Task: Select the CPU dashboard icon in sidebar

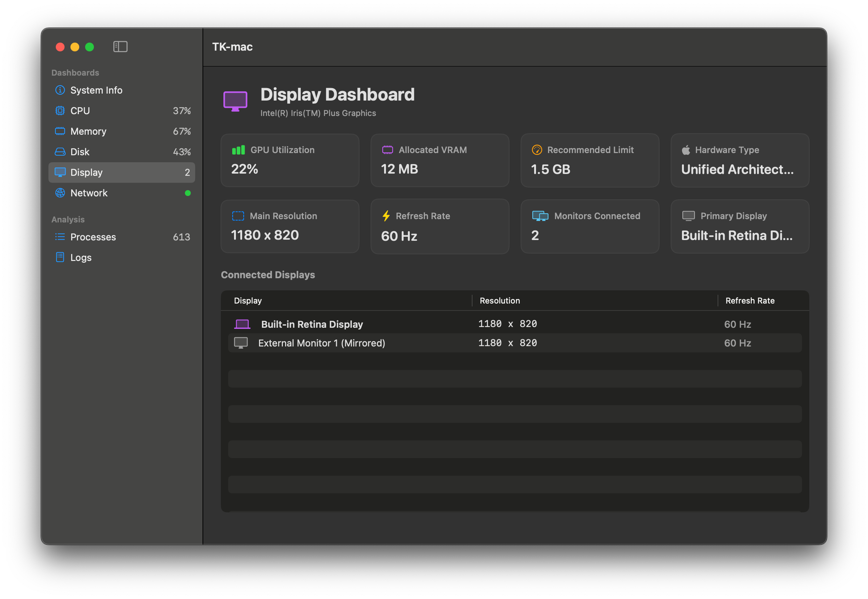Action: click(60, 110)
